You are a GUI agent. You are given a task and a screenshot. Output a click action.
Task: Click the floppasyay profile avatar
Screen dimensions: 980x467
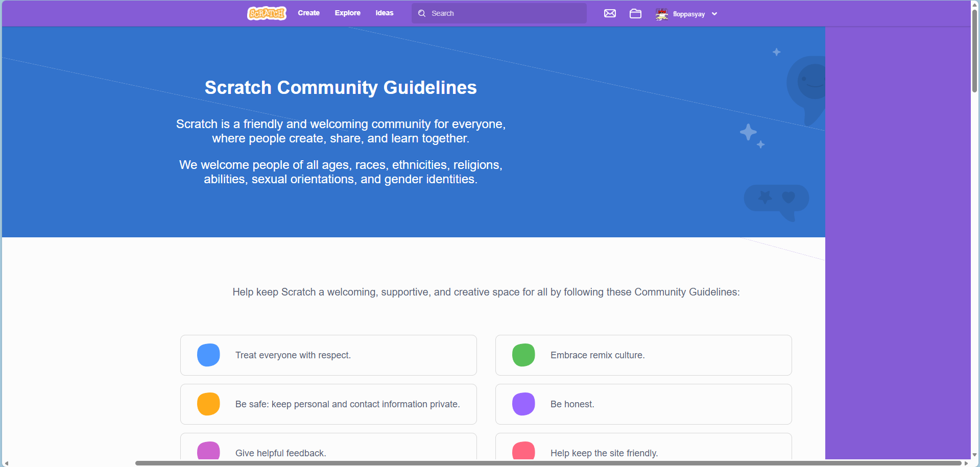point(662,14)
